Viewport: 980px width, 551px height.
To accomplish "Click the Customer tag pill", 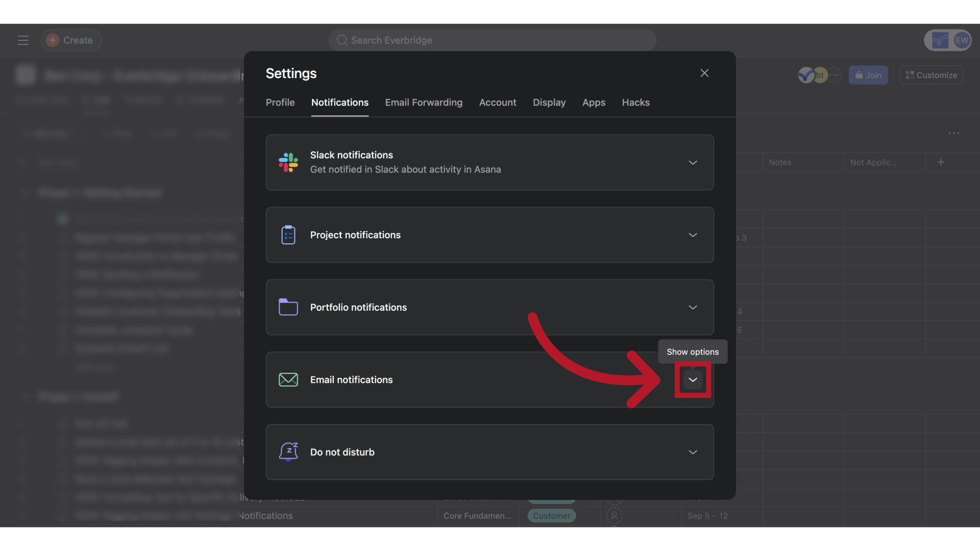I will click(x=552, y=516).
